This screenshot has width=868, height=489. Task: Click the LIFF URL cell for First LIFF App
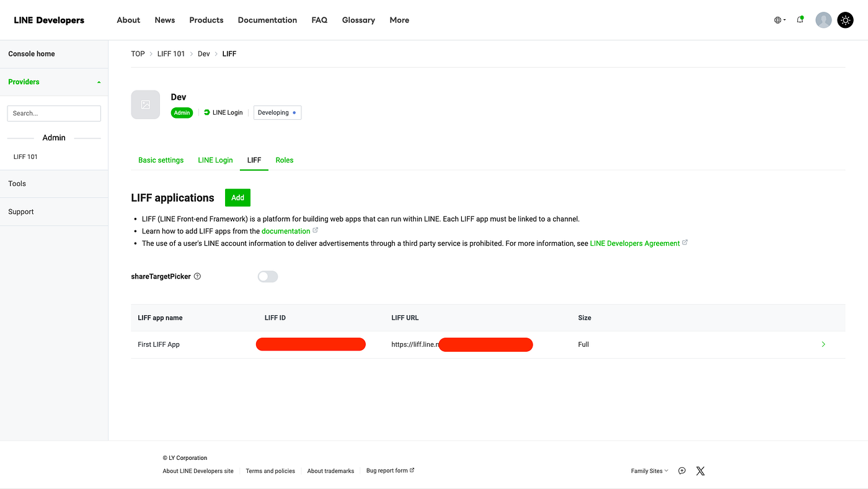[x=462, y=344]
